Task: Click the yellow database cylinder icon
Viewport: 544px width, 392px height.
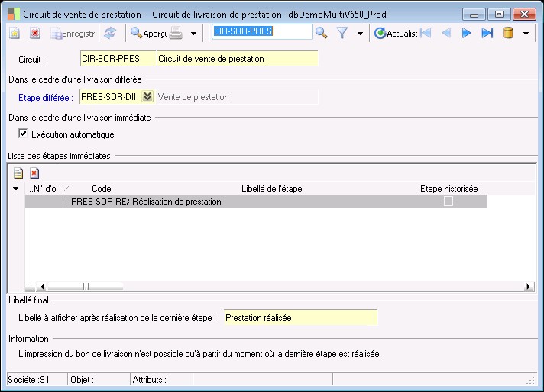Action: click(x=508, y=34)
